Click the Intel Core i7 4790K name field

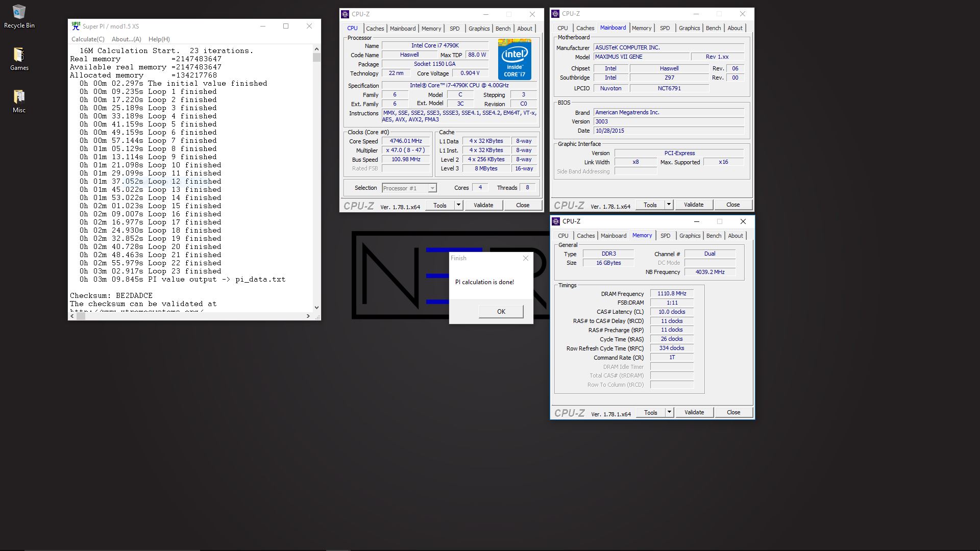click(x=435, y=45)
